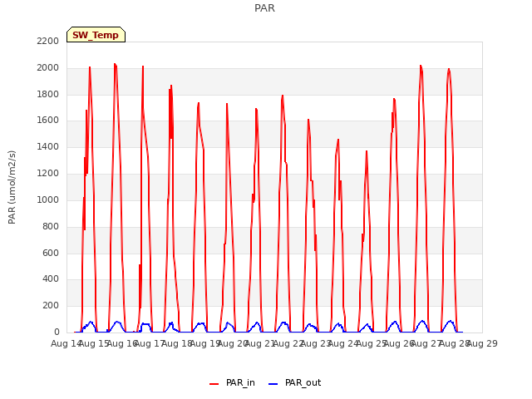Click the tallest PAR_in peak near Aug 16

click(115, 64)
